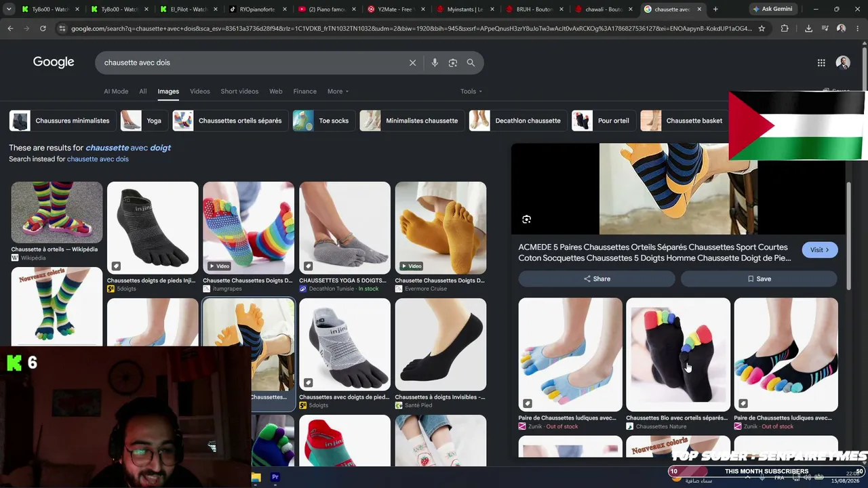Open the Chrome downloads icon
This screenshot has height=488, width=868.
pyautogui.click(x=808, y=28)
